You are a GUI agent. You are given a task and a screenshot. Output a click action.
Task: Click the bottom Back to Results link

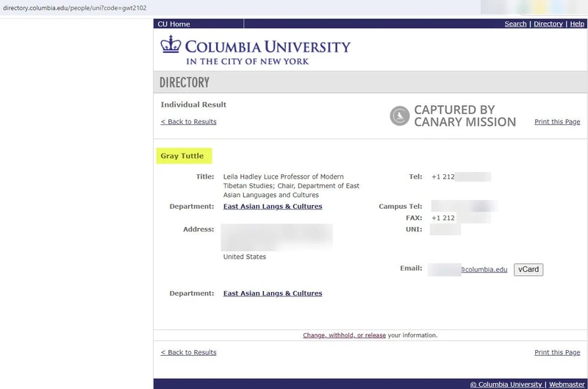click(189, 352)
